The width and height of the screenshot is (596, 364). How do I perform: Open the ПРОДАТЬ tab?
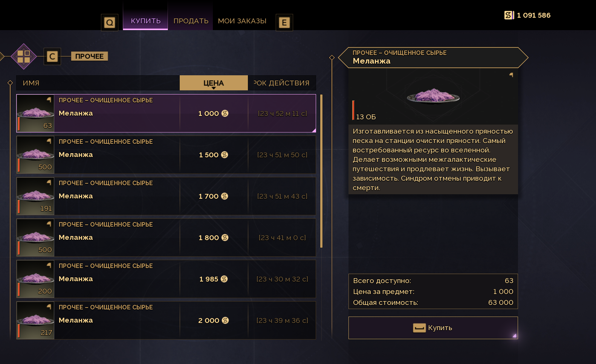191,21
